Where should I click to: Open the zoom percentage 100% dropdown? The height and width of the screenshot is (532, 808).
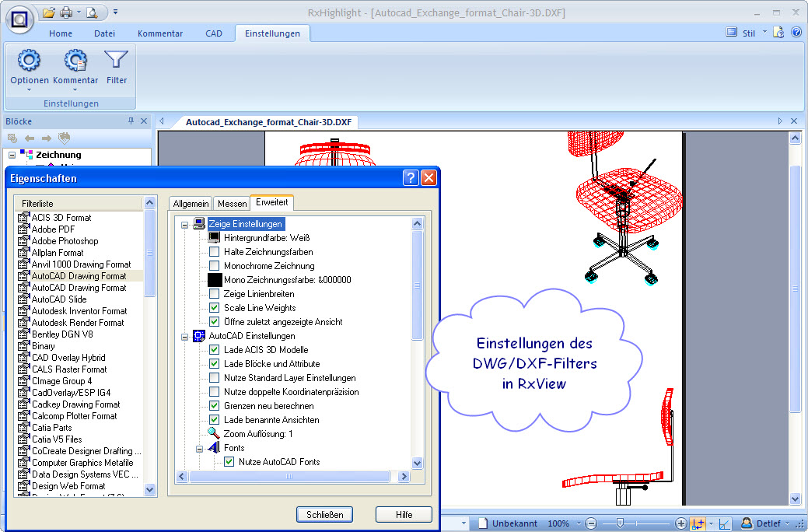[578, 523]
